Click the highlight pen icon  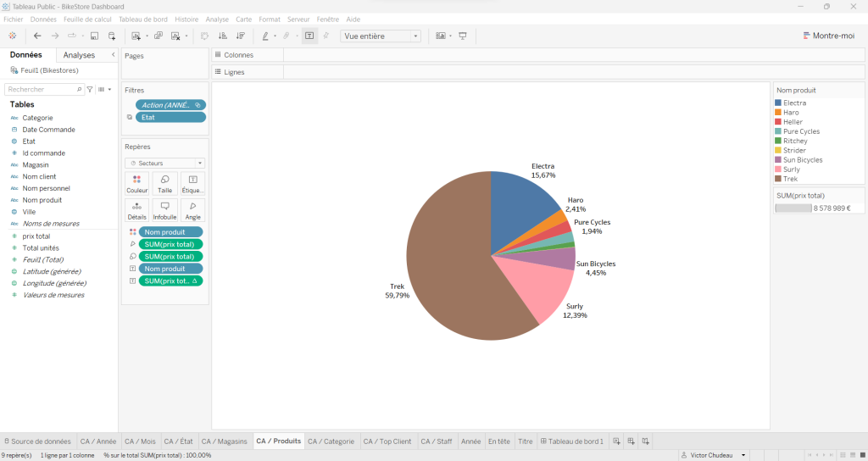(x=265, y=36)
